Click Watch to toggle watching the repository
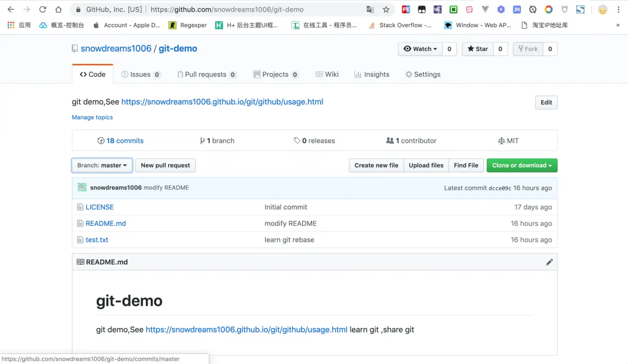The width and height of the screenshot is (628, 364). (419, 49)
